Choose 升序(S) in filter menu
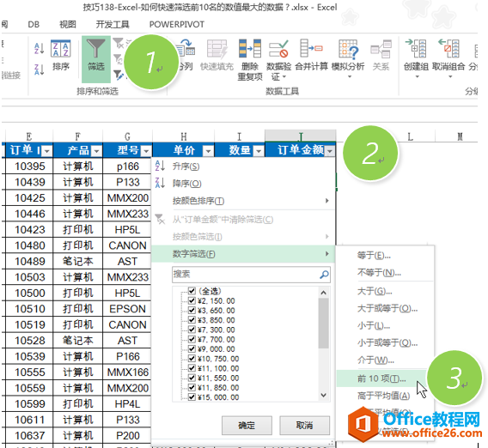488x448 pixels. (x=186, y=166)
